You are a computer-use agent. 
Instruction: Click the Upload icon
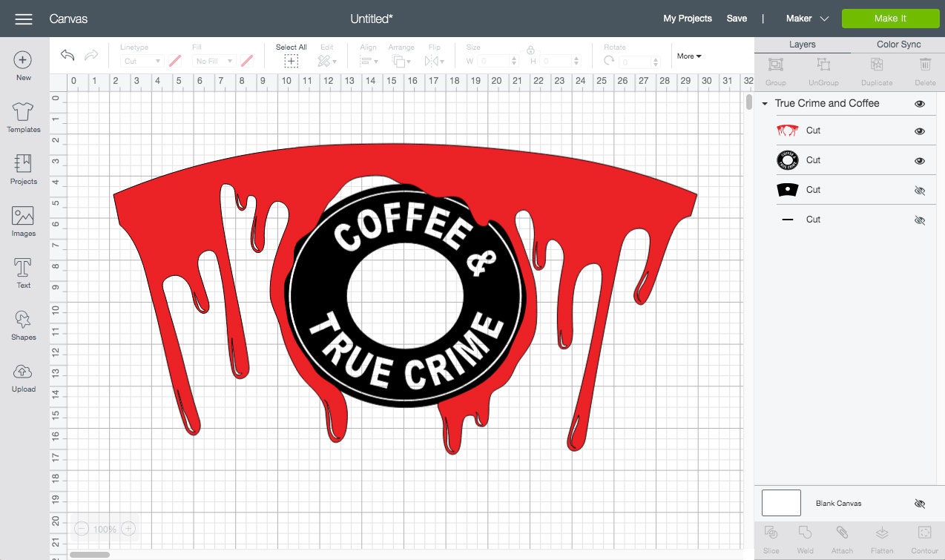(23, 375)
